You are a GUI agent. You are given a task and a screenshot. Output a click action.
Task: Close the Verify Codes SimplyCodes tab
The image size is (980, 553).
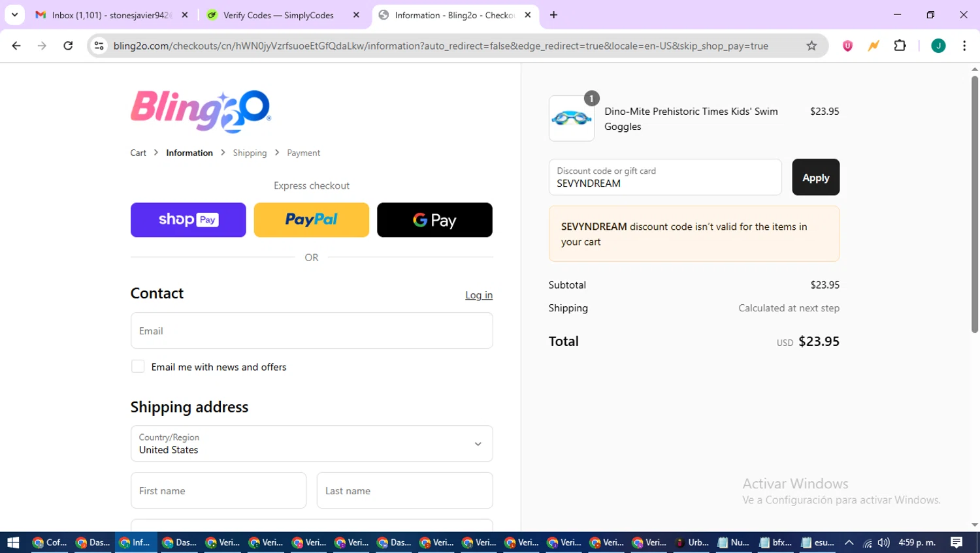point(356,15)
